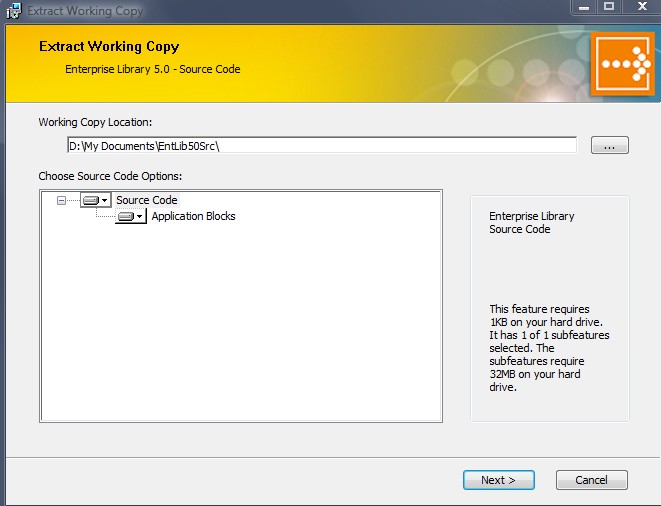Image resolution: width=661 pixels, height=506 pixels.
Task: Click the 'Working Copy Location:' label
Action: pos(95,122)
